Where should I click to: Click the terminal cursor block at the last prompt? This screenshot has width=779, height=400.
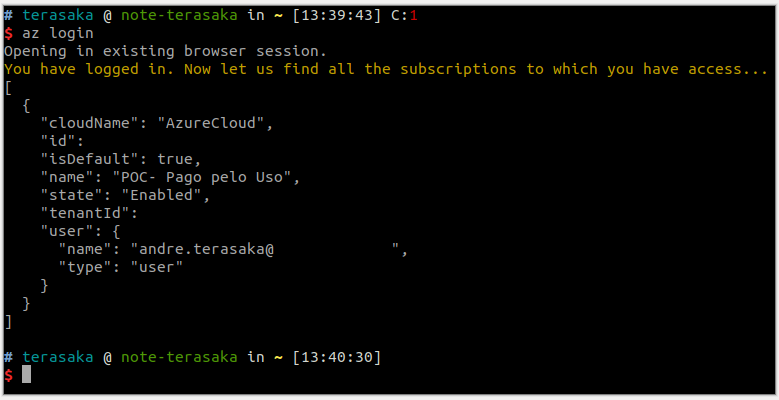(x=27, y=374)
